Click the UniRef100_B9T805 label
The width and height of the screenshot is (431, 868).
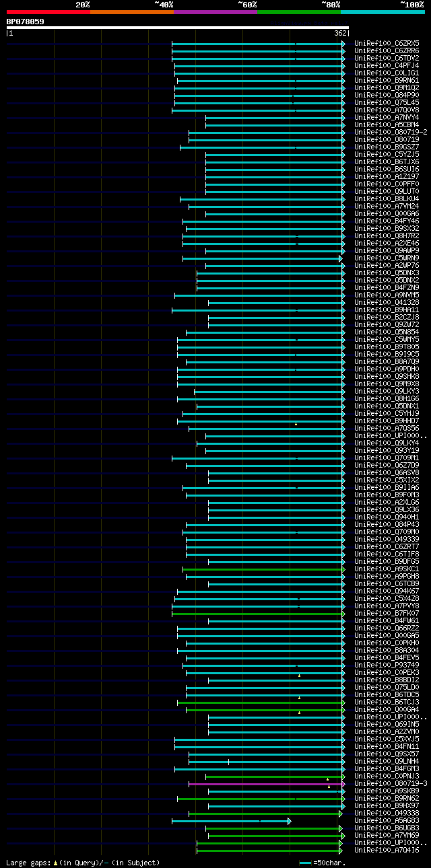point(387,347)
